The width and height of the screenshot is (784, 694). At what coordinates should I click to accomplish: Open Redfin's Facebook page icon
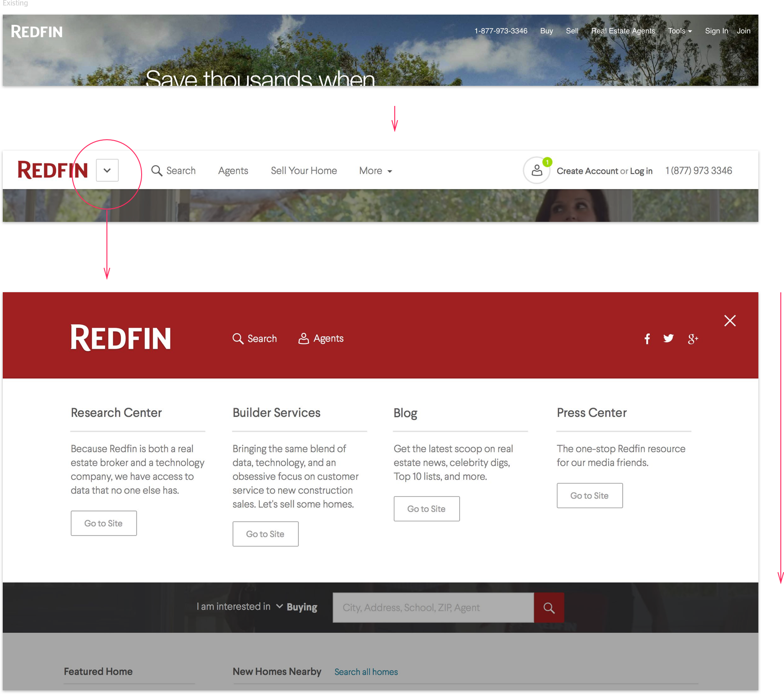click(x=647, y=339)
